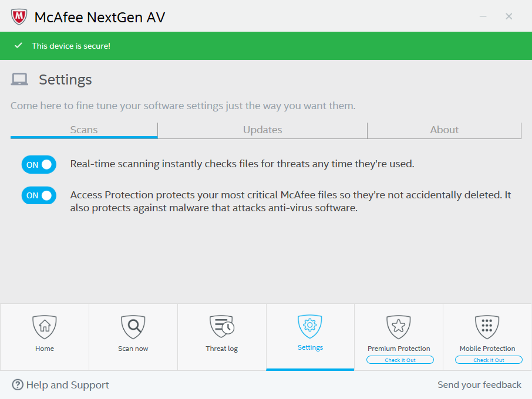Select the Settings gear shield icon
Viewport: 532px width, 399px height.
(x=310, y=326)
